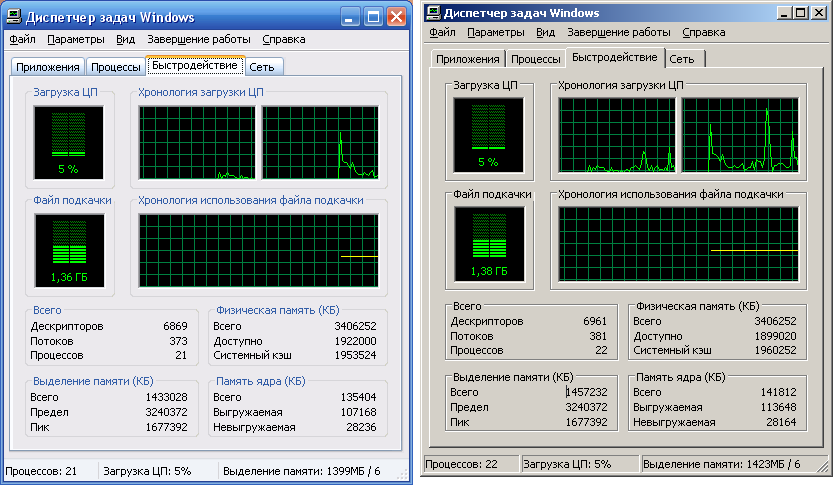840x485 pixels.
Task: Switch to Приложения tab in right window
Action: pyautogui.click(x=468, y=59)
